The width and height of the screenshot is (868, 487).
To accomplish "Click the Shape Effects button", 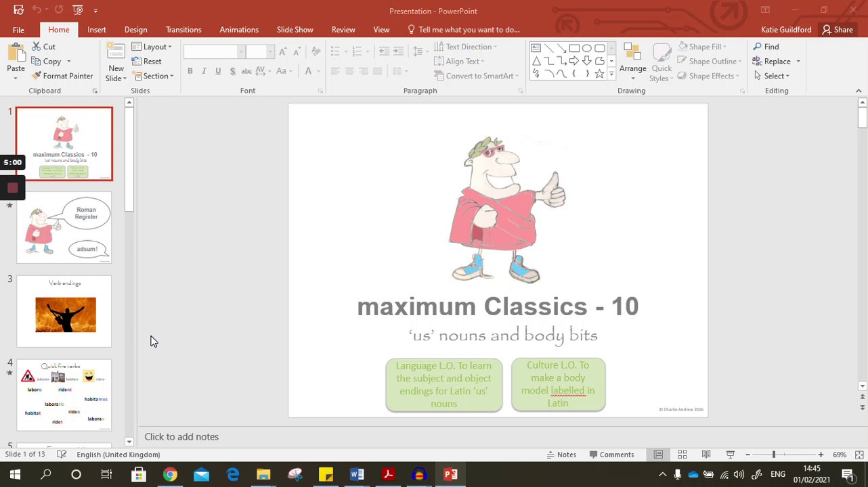I will pyautogui.click(x=708, y=76).
